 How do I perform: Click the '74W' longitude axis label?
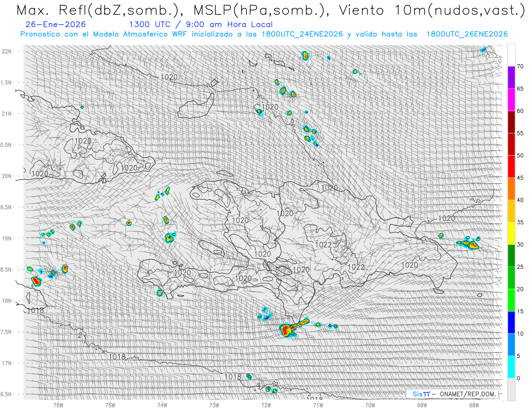(162, 405)
